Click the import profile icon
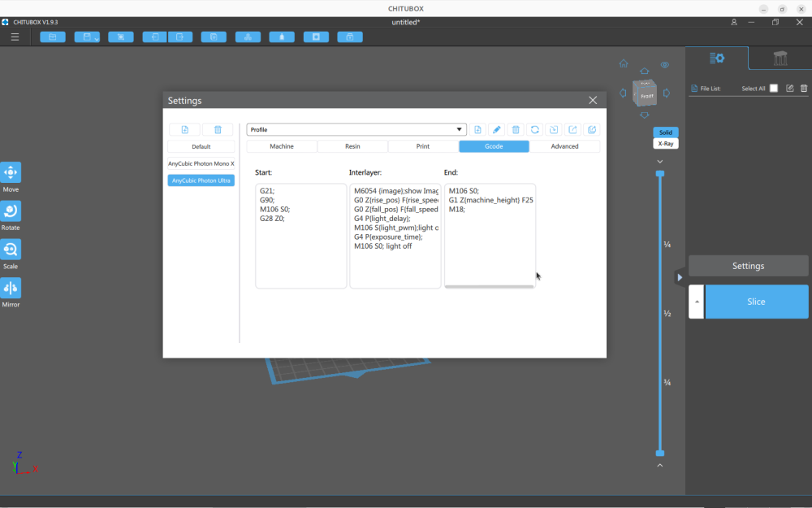Image resolution: width=812 pixels, height=508 pixels. pyautogui.click(x=554, y=129)
